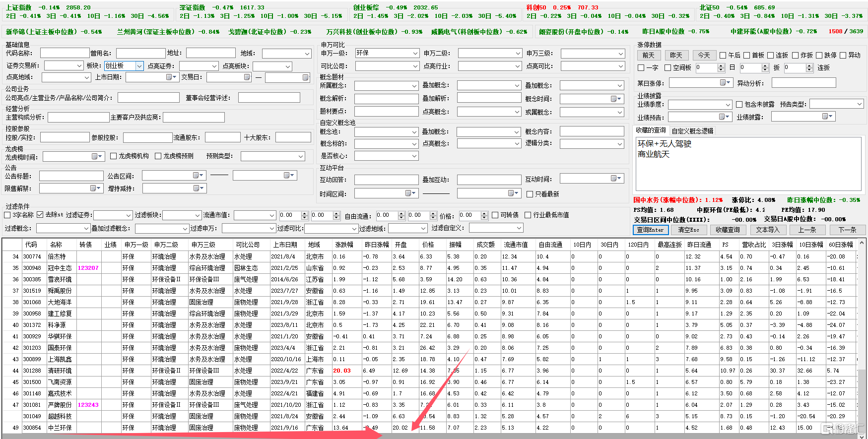Screen dimensions: 868x439
Task: Click the 昨天 button
Action: (676, 55)
